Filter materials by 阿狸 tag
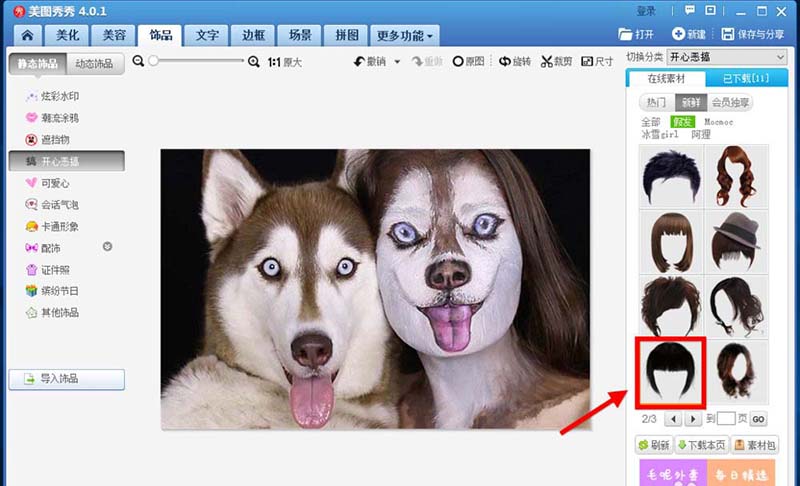Image resolution: width=800 pixels, height=486 pixels. pos(701,135)
